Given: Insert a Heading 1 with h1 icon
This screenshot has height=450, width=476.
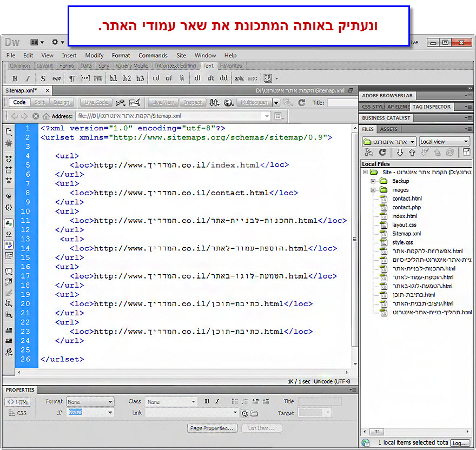Looking at the screenshot, I should click(x=113, y=78).
